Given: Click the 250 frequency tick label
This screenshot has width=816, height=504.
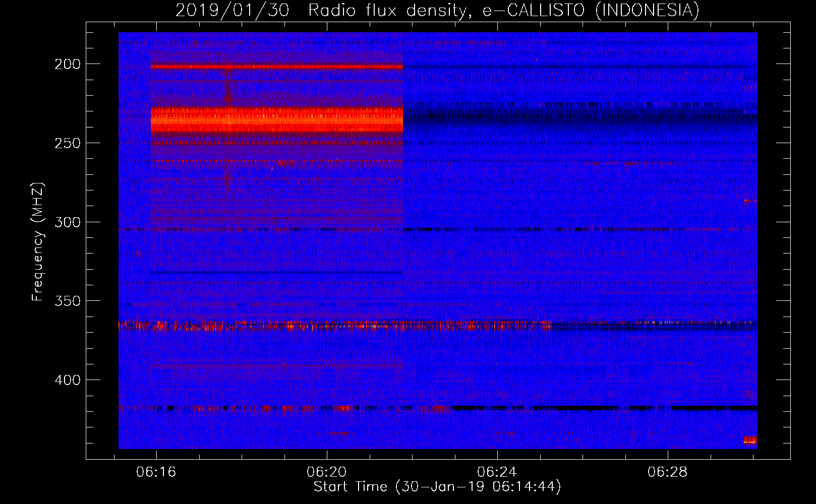Looking at the screenshot, I should (68, 143).
